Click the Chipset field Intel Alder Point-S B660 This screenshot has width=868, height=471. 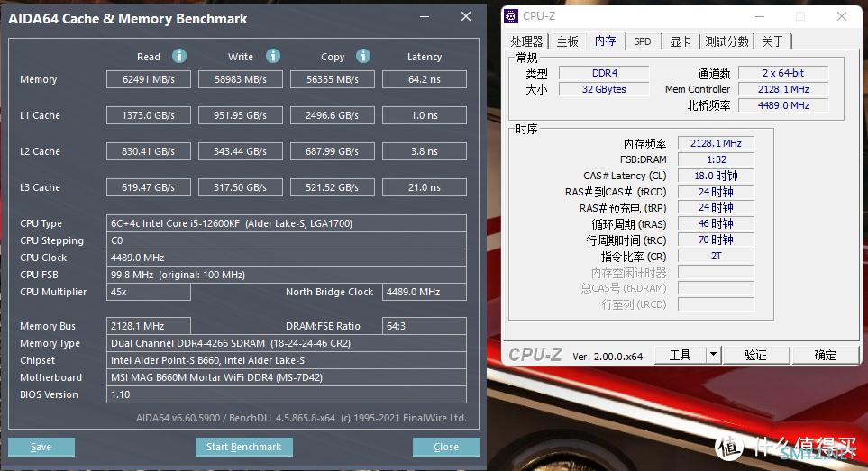coord(287,360)
